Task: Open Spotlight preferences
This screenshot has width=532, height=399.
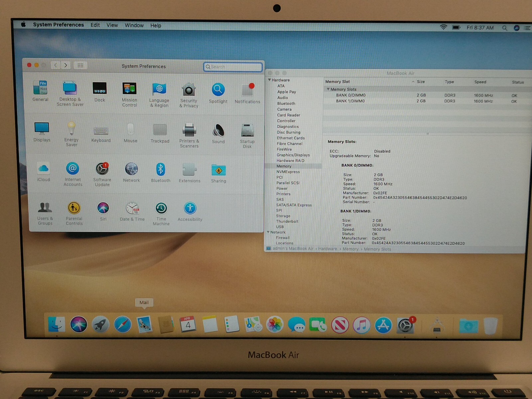Action: pyautogui.click(x=218, y=93)
